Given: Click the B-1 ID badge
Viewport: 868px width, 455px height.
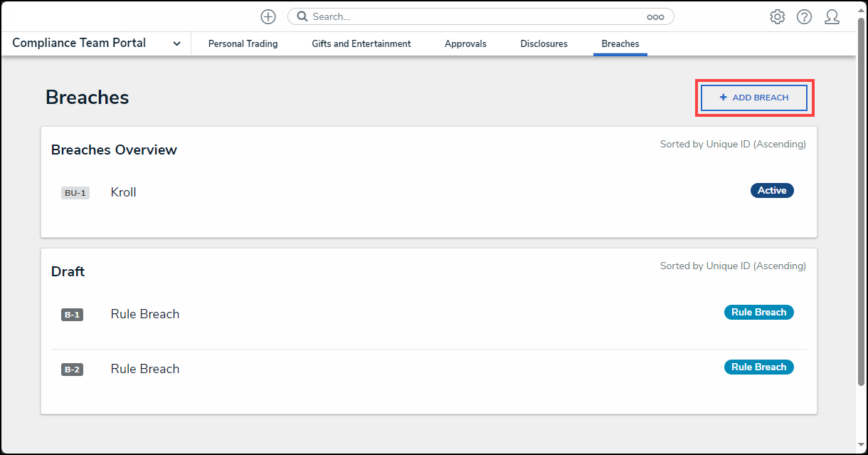Looking at the screenshot, I should coord(72,315).
